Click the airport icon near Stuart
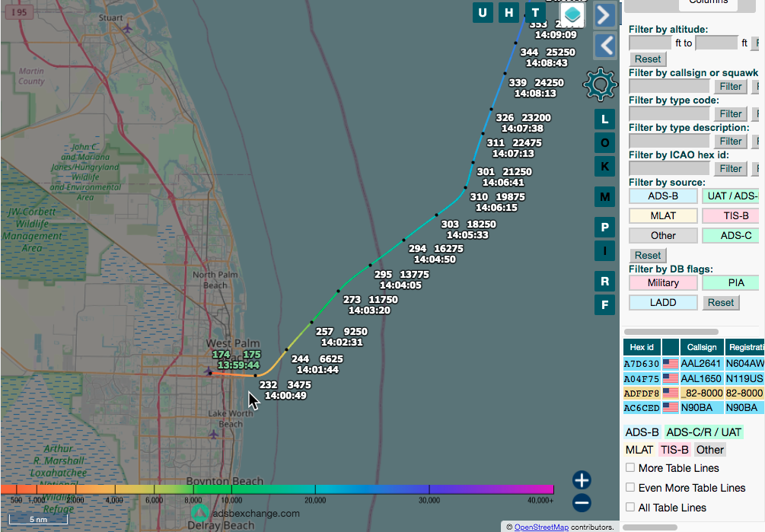Image resolution: width=765 pixels, height=532 pixels. coord(127,28)
